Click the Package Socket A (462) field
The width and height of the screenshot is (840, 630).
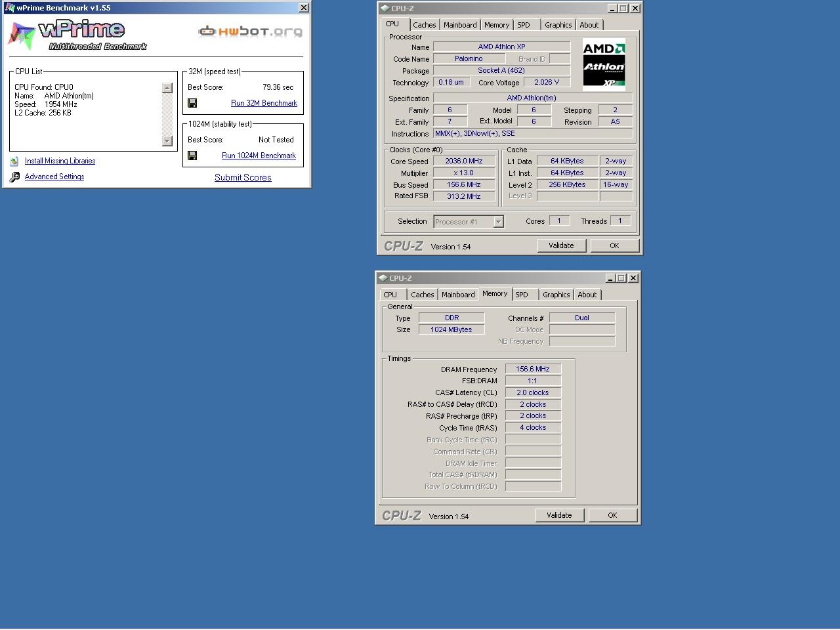click(x=501, y=71)
